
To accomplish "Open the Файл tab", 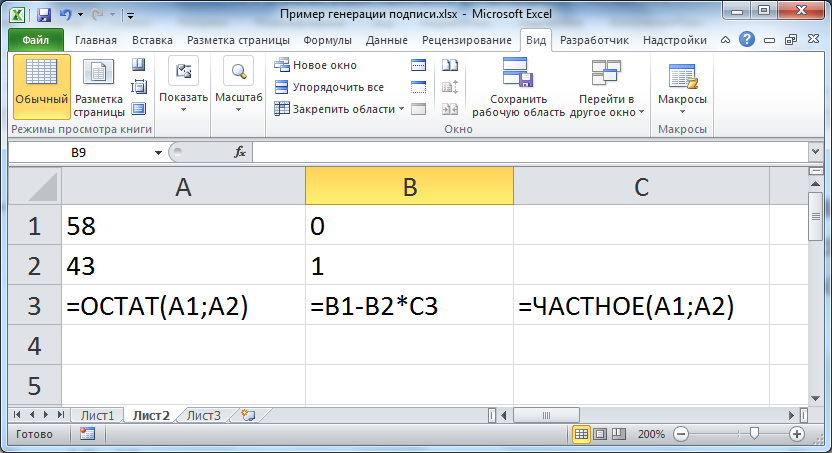I will [x=36, y=40].
